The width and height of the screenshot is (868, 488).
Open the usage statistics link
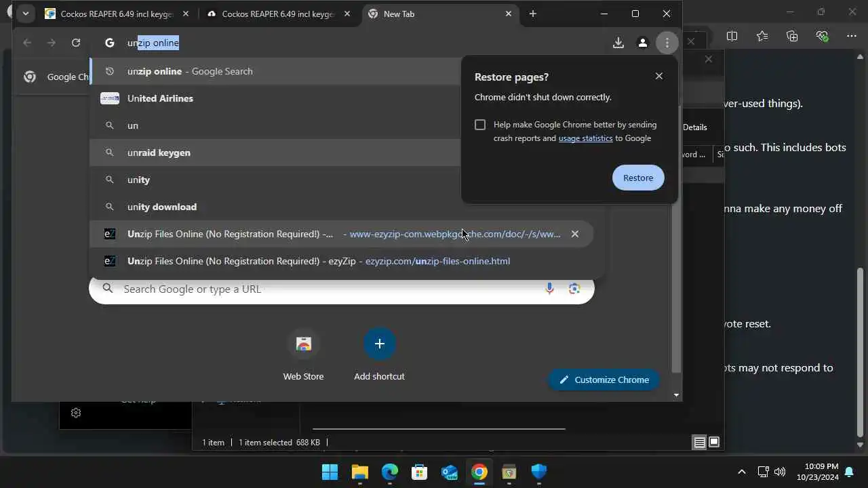[585, 138]
